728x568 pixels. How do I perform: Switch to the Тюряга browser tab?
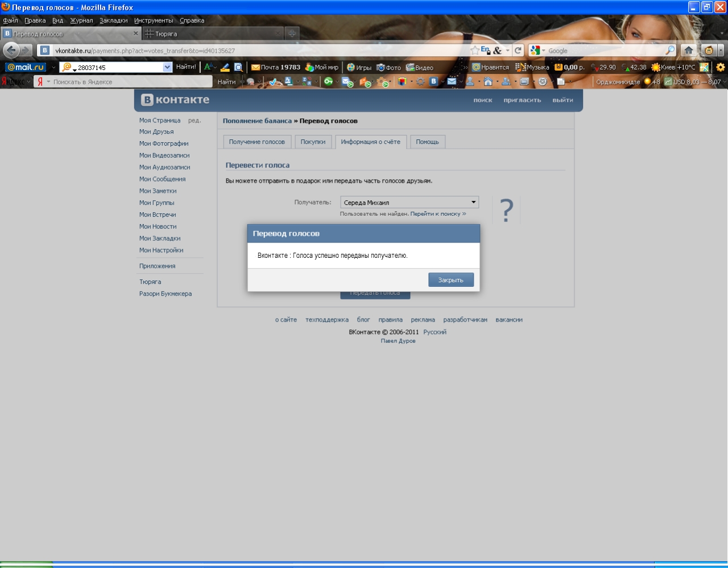[212, 34]
